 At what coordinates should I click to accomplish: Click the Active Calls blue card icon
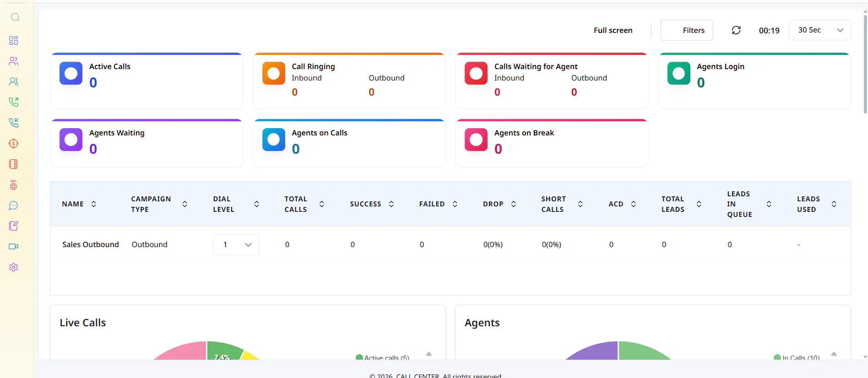pos(71,73)
